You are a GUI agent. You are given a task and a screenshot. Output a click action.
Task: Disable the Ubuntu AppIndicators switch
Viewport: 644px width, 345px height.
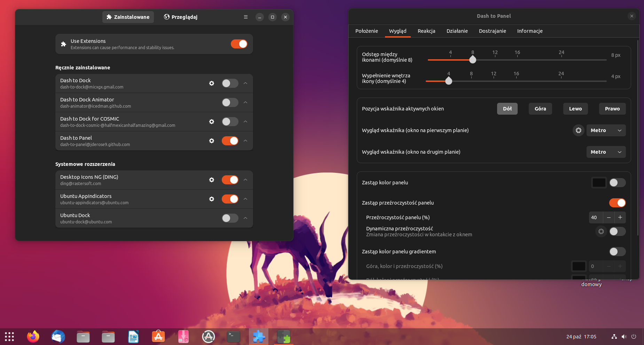tap(230, 199)
